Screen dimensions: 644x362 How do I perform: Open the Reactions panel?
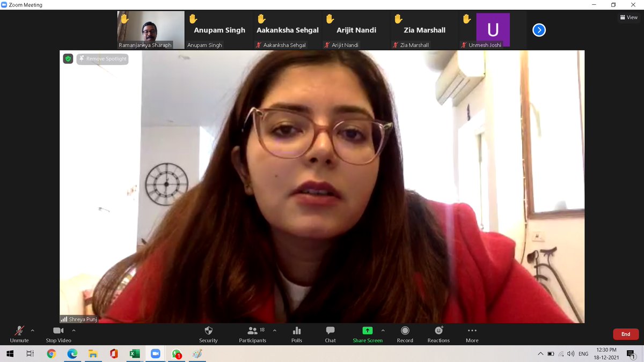(x=438, y=334)
